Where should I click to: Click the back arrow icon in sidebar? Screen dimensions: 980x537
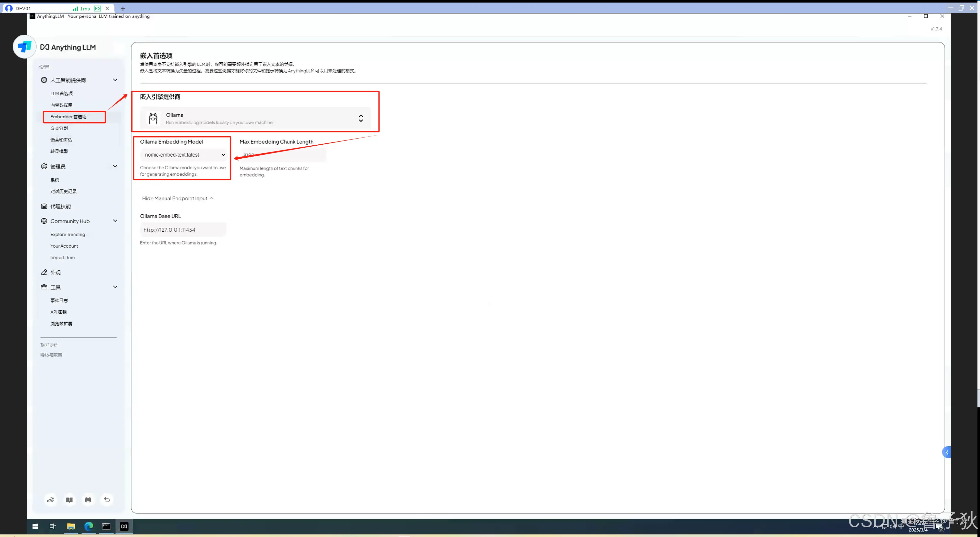coord(107,500)
